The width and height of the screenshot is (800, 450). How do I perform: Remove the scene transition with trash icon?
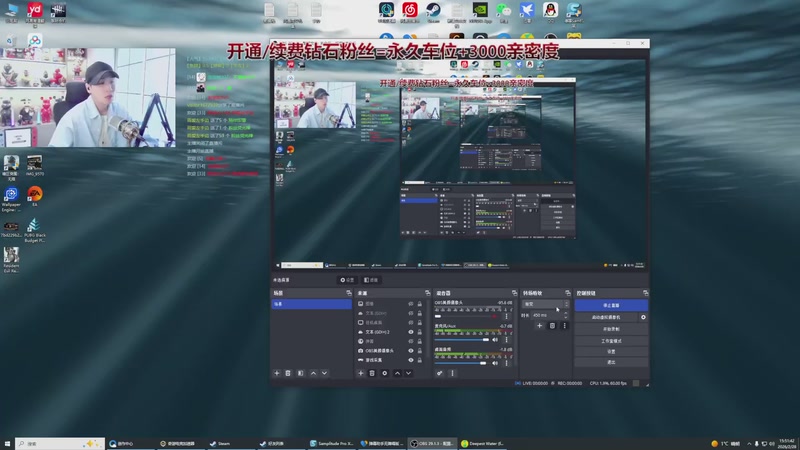point(552,326)
